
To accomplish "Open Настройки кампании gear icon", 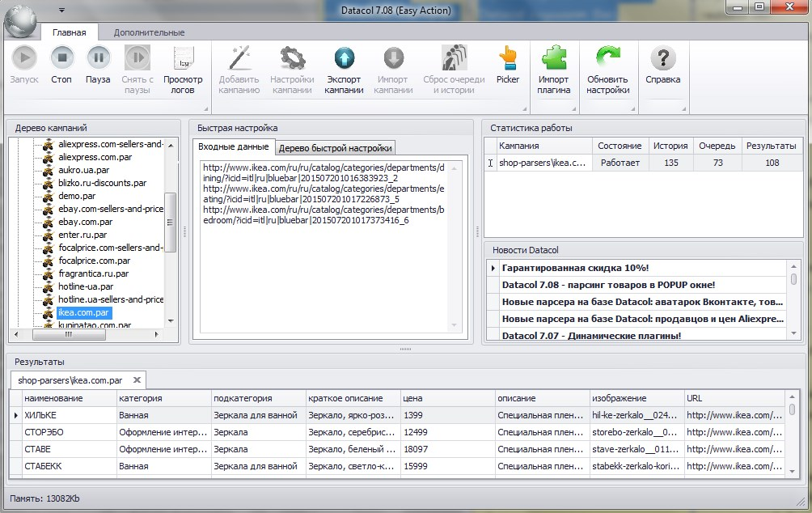I will (292, 57).
